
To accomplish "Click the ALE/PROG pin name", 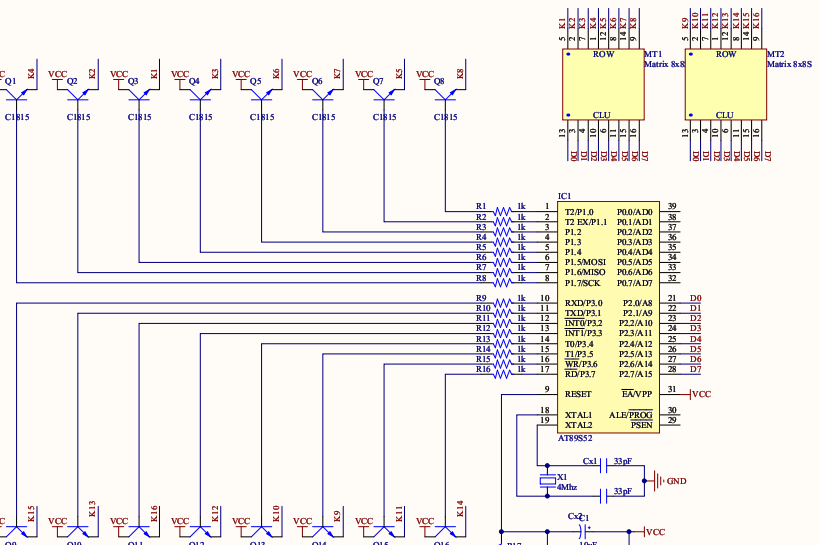I will pyautogui.click(x=631, y=415).
